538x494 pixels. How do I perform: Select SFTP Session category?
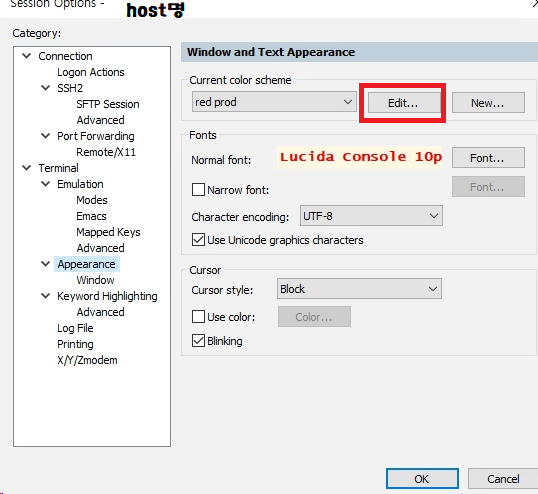point(108,104)
